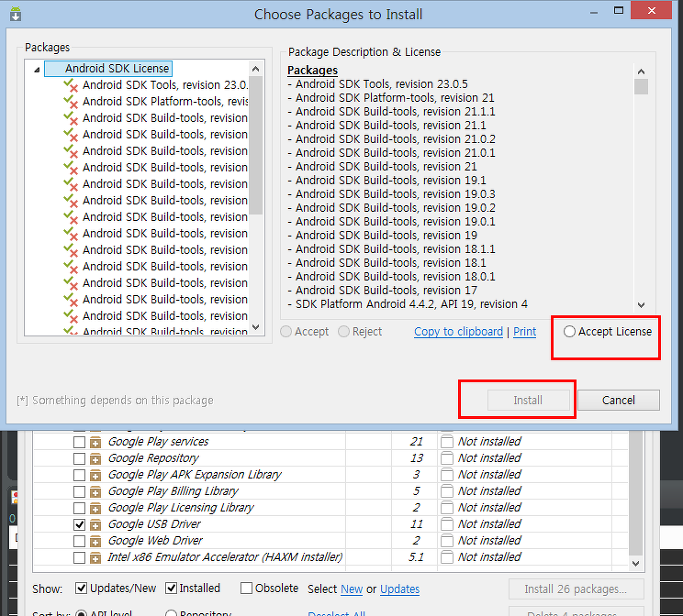The height and width of the screenshot is (616, 683).
Task: Click package icon beside Intel x86 Emulator Accelerator
Action: [x=95, y=558]
